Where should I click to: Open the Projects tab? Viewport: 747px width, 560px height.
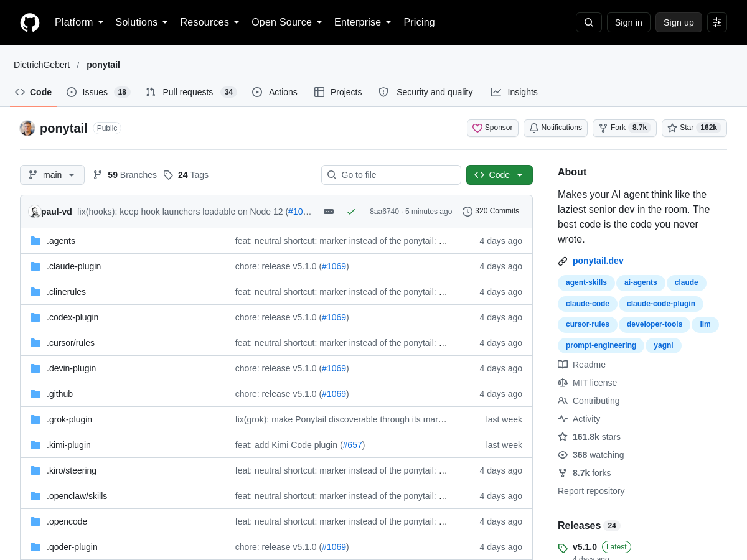pyautogui.click(x=338, y=92)
